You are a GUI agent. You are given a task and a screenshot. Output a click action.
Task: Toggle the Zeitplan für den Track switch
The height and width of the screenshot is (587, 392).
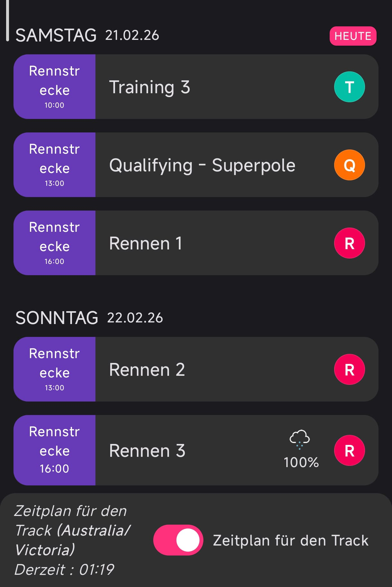click(178, 540)
